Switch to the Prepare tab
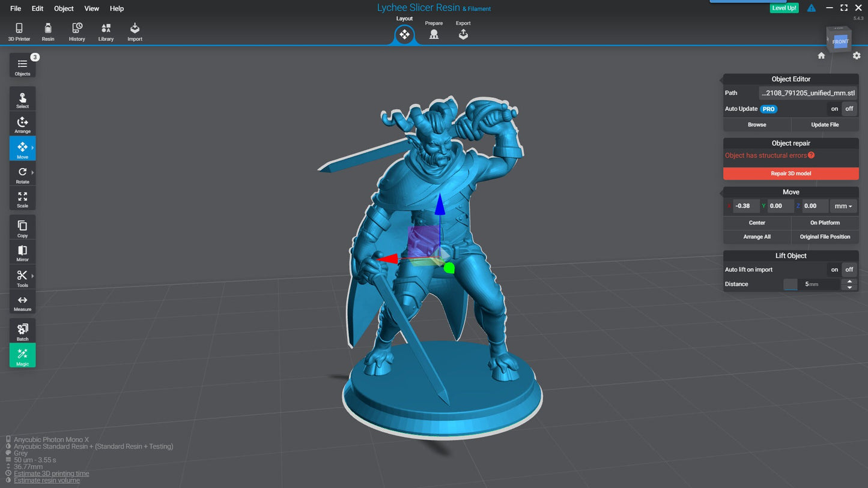Image resolution: width=868 pixels, height=488 pixels. pyautogui.click(x=434, y=31)
